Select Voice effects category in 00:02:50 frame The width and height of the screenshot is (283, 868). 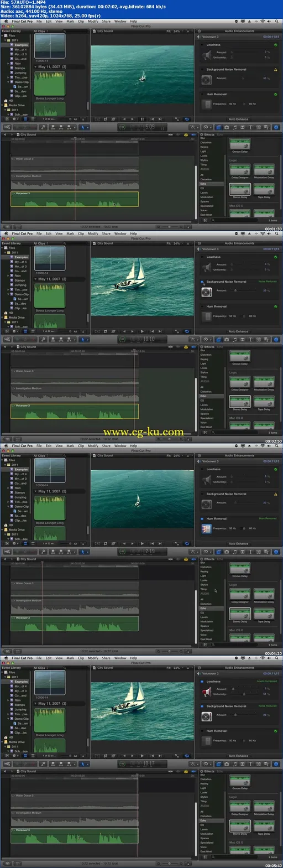[x=203, y=423]
